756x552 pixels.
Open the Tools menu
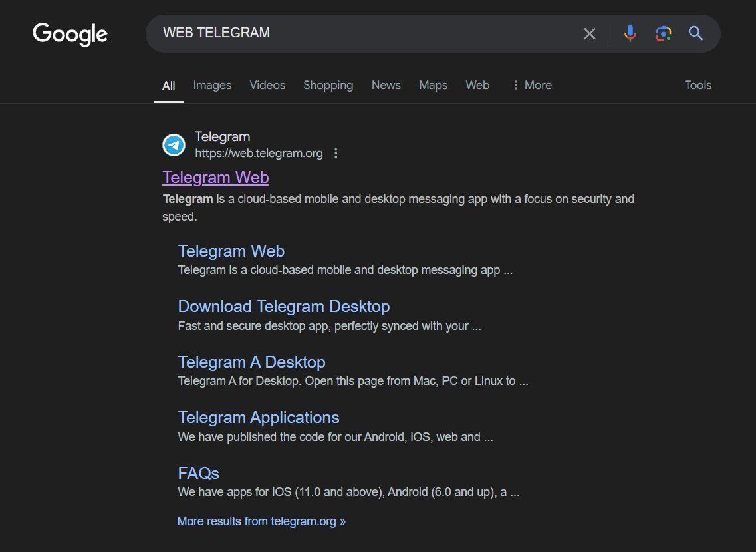pyautogui.click(x=697, y=85)
